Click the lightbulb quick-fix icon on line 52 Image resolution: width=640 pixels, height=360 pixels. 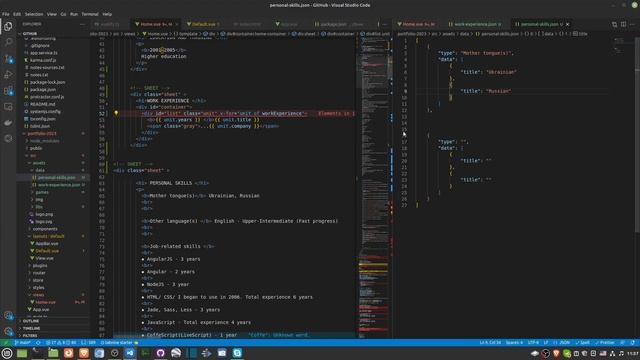(116, 113)
